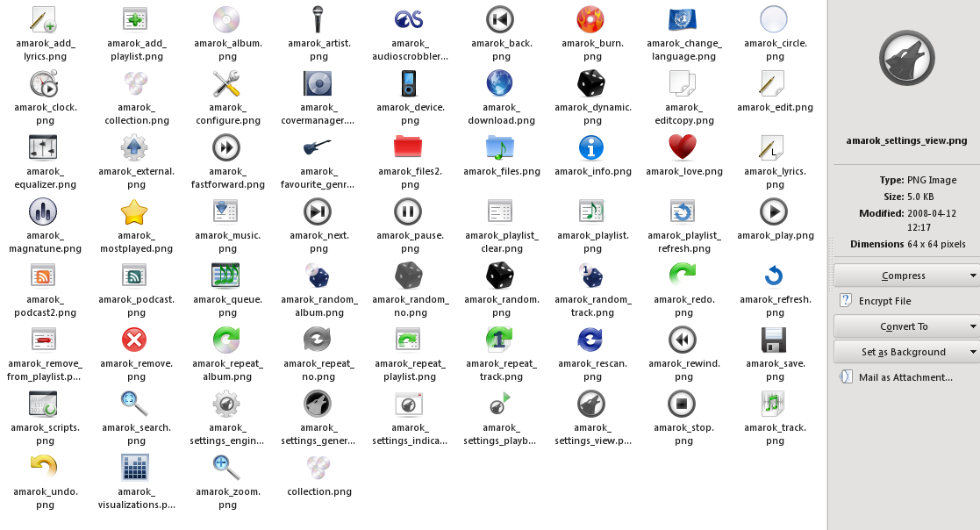This screenshot has height=530, width=980.
Task: Open the Set as Background dropdown arrow
Action: pos(972,352)
